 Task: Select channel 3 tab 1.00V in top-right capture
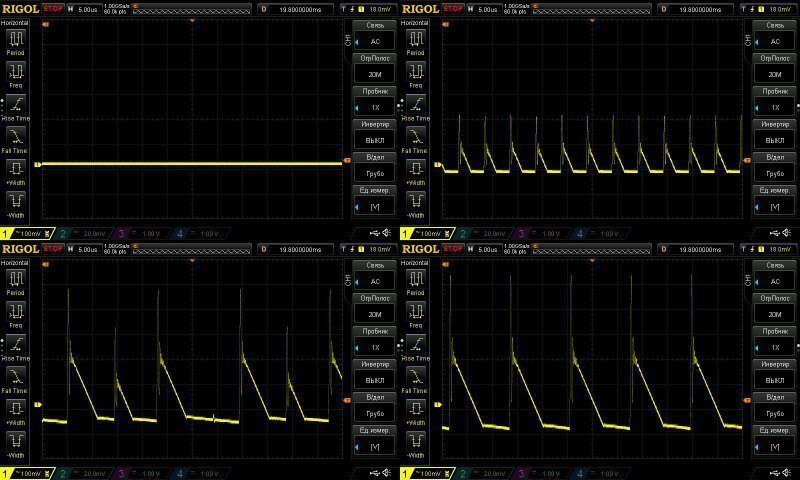[x=542, y=234]
